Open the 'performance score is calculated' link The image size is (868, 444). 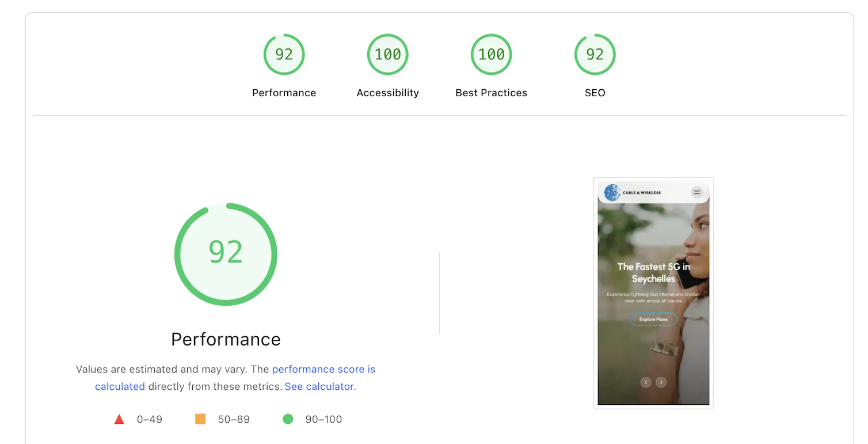coord(324,369)
